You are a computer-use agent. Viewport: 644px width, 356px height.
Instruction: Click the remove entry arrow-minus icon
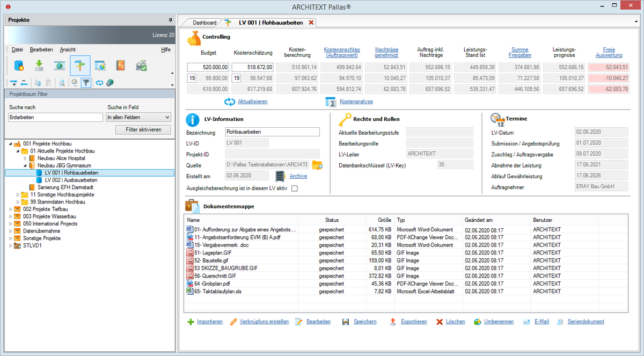24,83
